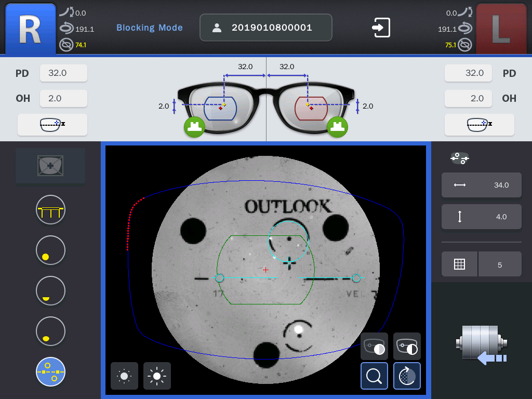Choose the curved-top segment lens mode
Viewport: 532px width, 399px height.
tap(50, 291)
